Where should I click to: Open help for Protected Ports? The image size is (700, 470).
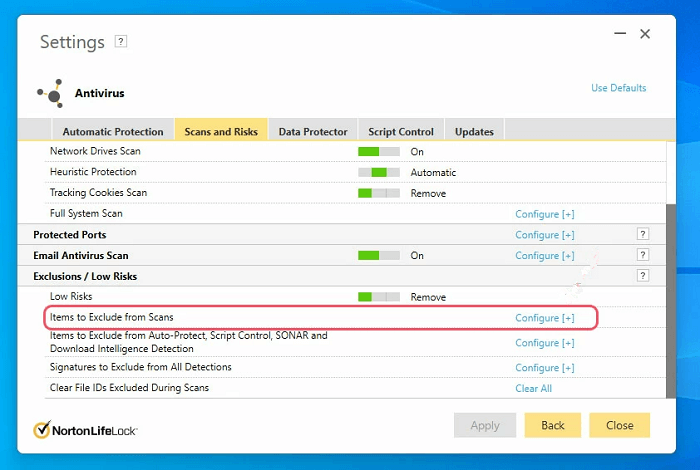642,234
